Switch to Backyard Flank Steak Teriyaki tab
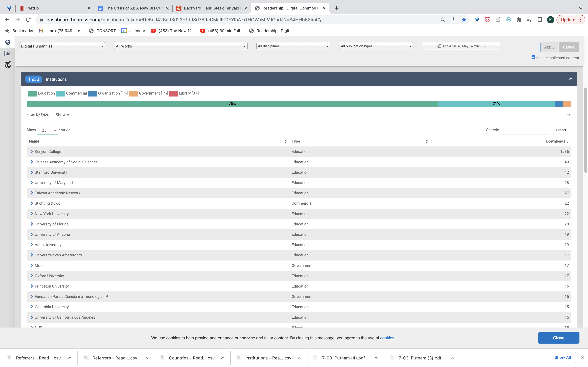This screenshot has height=367, width=588. click(211, 8)
